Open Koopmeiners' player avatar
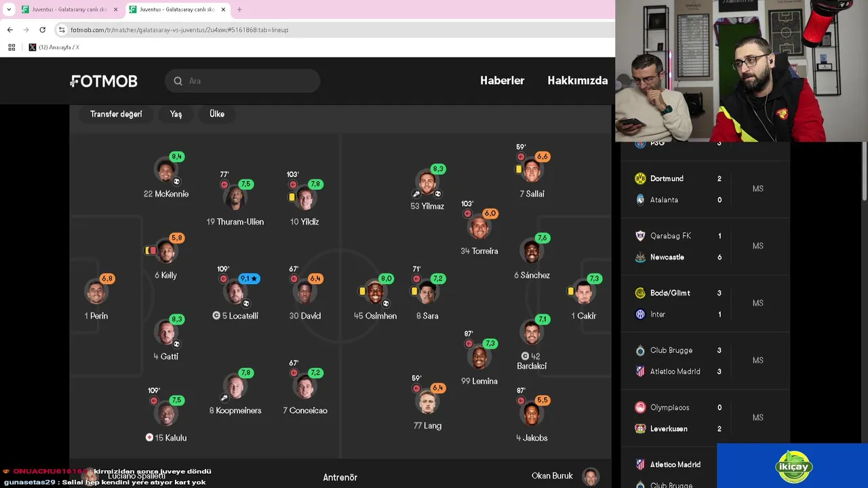This screenshot has height=488, width=868. click(x=235, y=387)
